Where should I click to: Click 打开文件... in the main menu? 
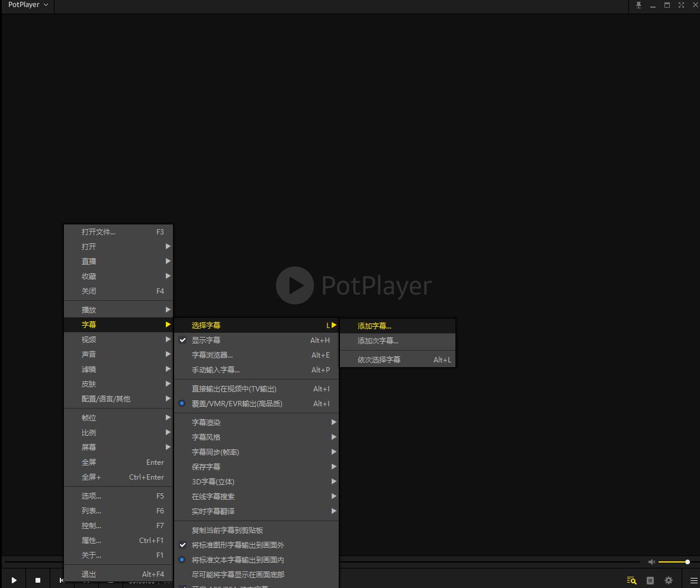(118, 232)
